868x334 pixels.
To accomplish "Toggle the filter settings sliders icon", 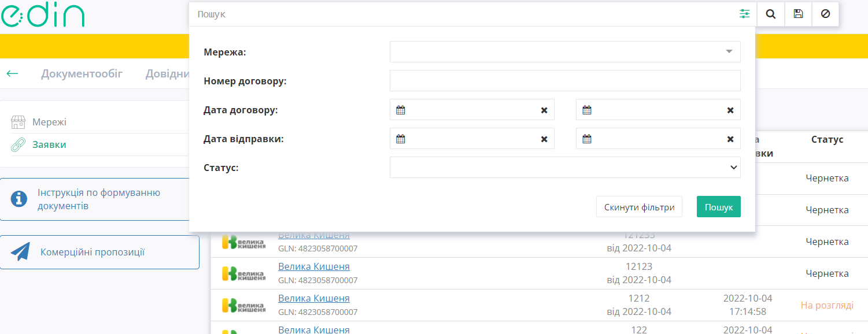I will 744,14.
